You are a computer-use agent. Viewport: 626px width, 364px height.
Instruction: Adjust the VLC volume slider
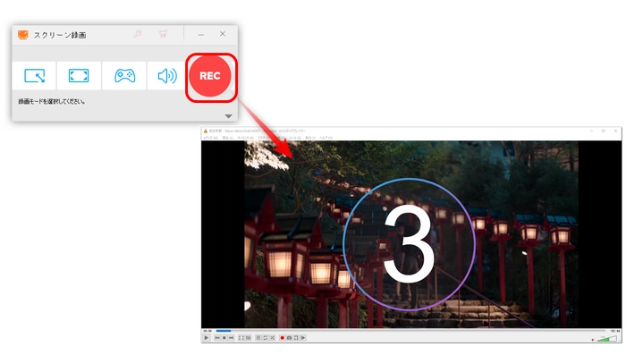point(606,339)
